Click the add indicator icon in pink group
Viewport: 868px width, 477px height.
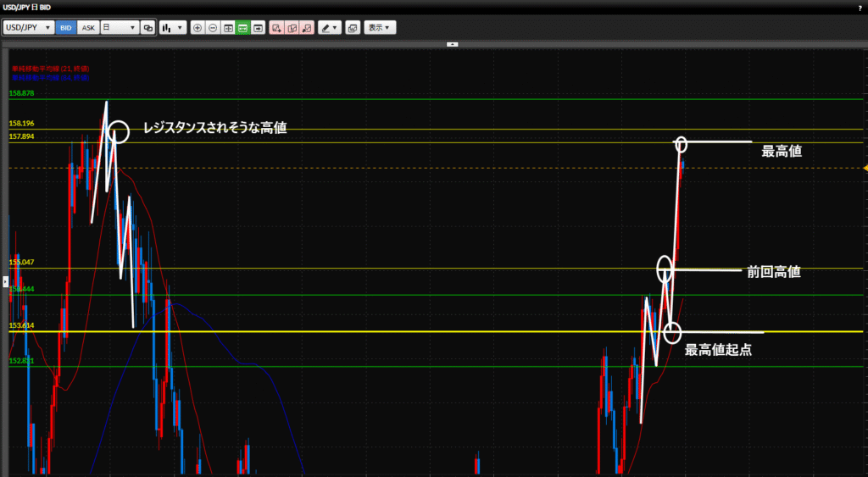(x=276, y=27)
